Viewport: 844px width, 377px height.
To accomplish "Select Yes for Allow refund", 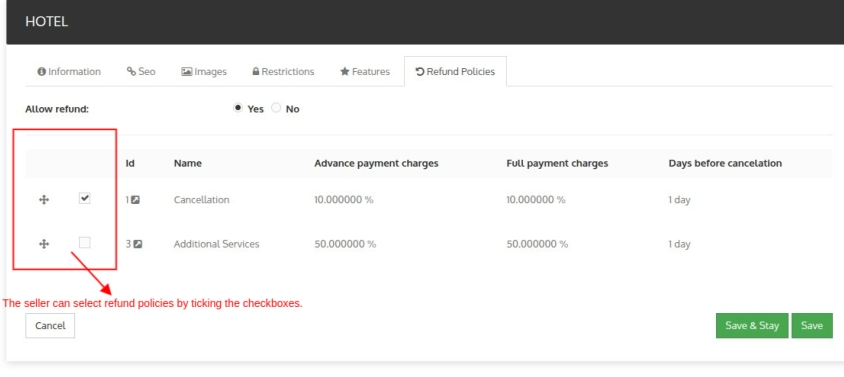I will tap(238, 108).
